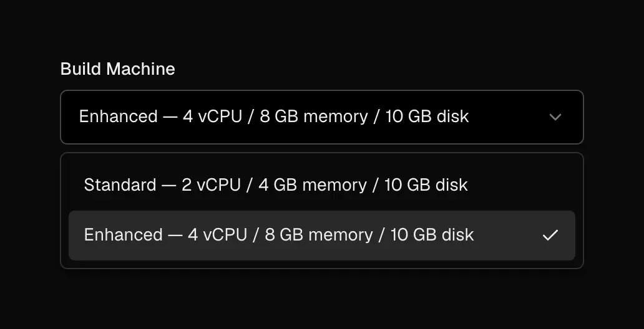Choose the 8 GB memory highlighted option
The height and width of the screenshot is (329, 644).
pyautogui.click(x=321, y=236)
